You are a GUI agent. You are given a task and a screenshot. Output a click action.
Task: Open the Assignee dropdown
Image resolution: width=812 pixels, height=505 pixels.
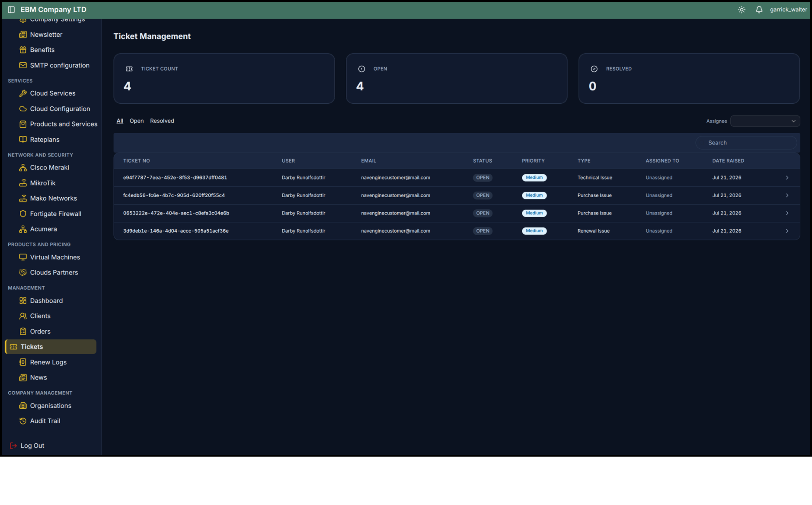point(765,121)
